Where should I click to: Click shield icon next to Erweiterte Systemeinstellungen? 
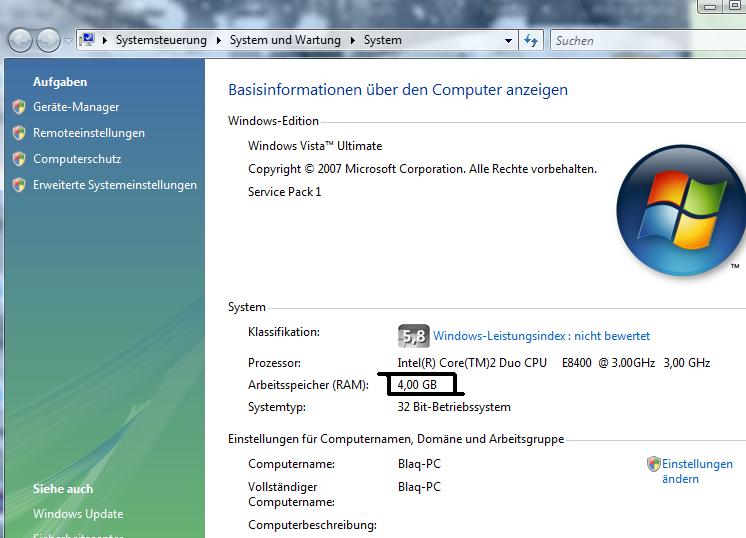click(x=19, y=185)
